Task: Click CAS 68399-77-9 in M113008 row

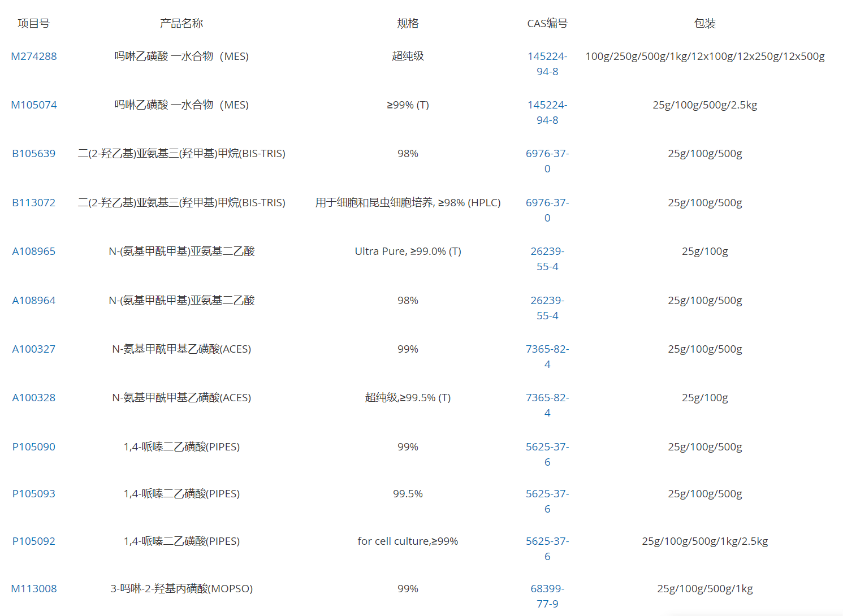Action: click(x=547, y=596)
